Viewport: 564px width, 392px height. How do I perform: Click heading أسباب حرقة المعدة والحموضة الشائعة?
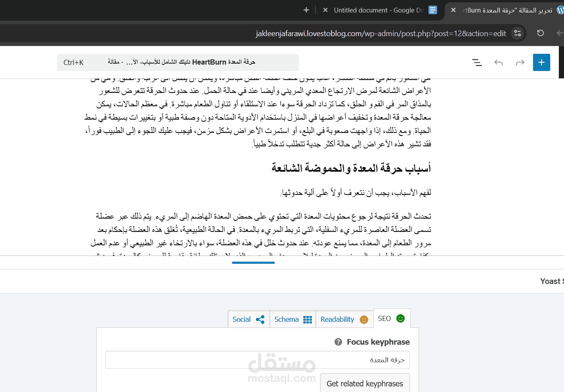[x=351, y=168]
